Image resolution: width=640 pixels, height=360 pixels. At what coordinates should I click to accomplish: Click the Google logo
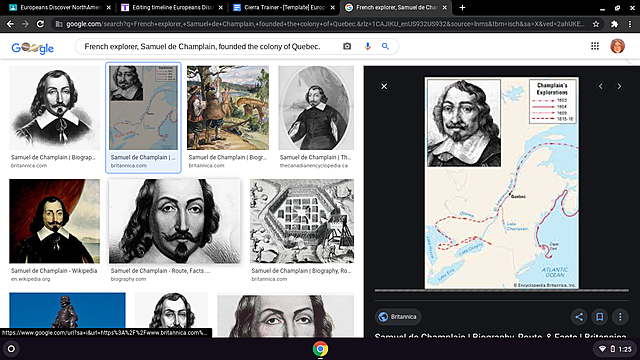pos(32,48)
